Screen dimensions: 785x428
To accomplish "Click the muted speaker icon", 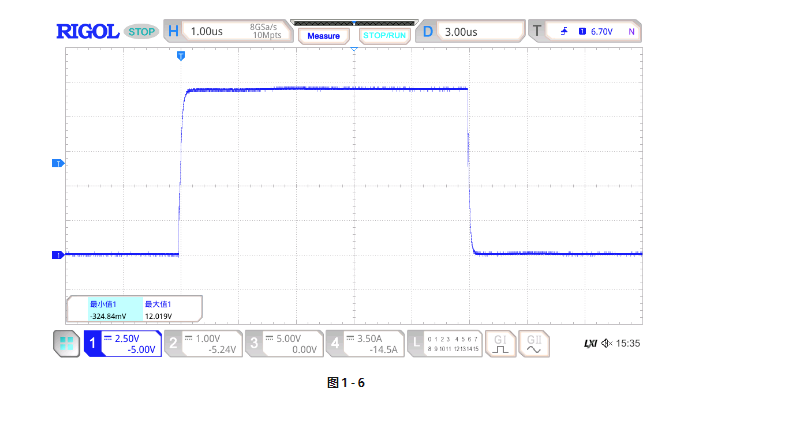I will tap(606, 344).
